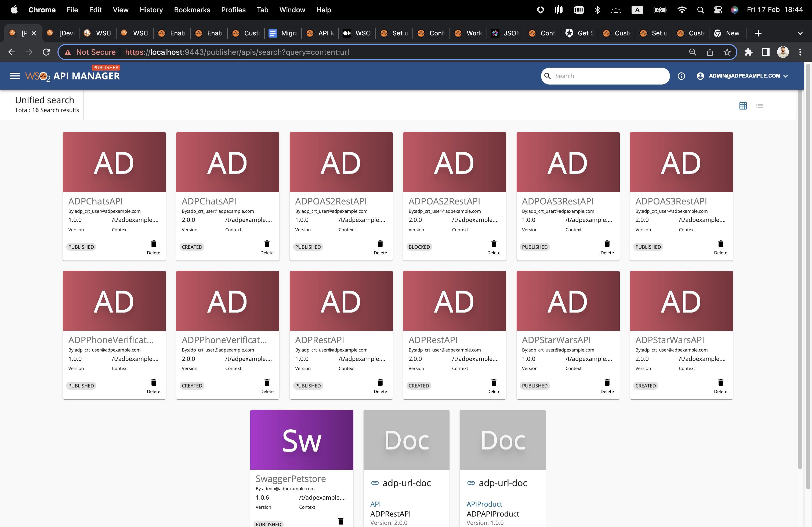Delete ADPPhoneVerification API version 2.0.0
Viewport: 812px width, 527px height.
point(267,386)
